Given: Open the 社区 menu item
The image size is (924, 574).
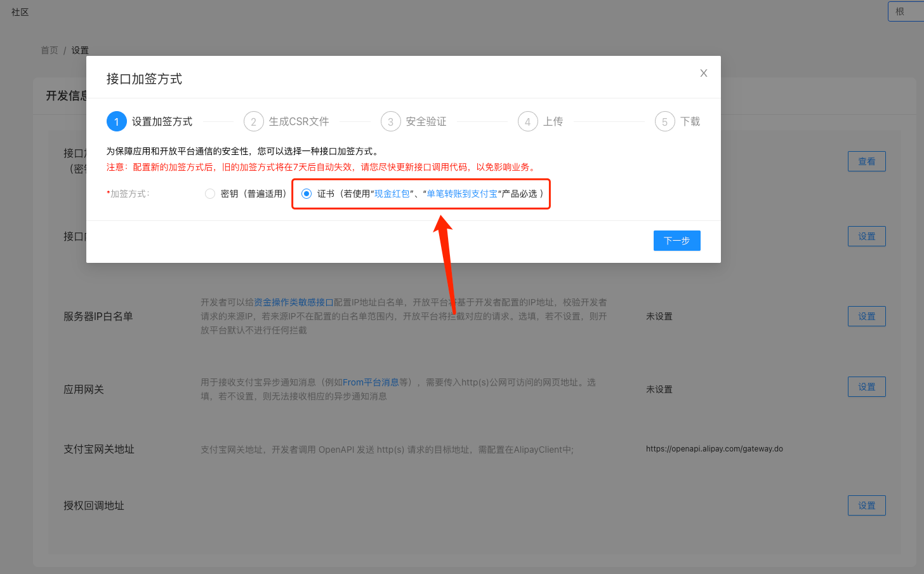Looking at the screenshot, I should point(20,12).
